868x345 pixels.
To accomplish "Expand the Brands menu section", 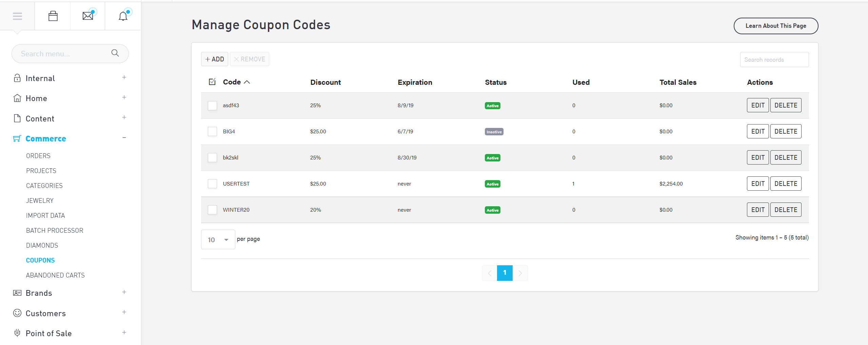I will tap(124, 292).
